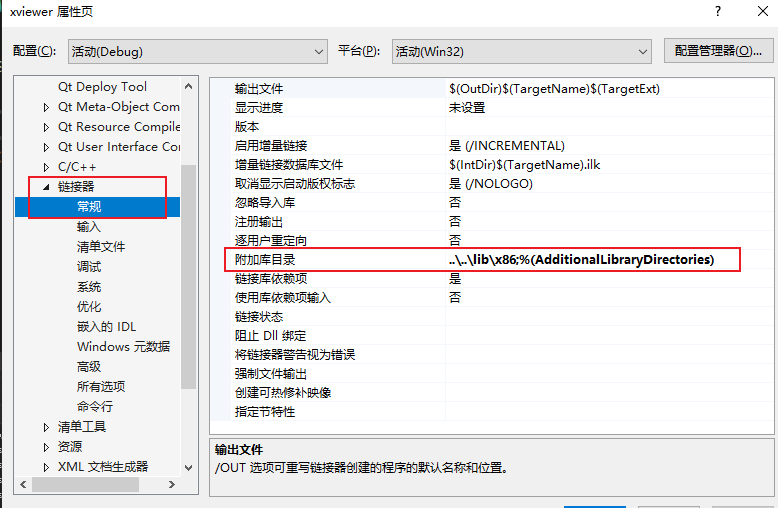Select the 链接库依赖项 property
The image size is (778, 508).
[491, 278]
